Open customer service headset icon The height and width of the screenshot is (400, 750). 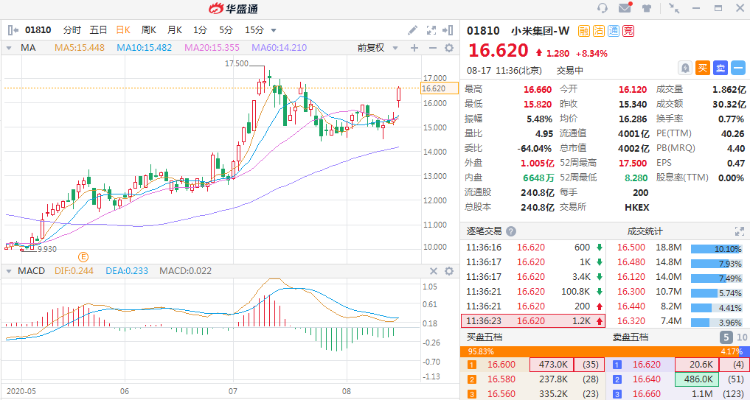602,8
